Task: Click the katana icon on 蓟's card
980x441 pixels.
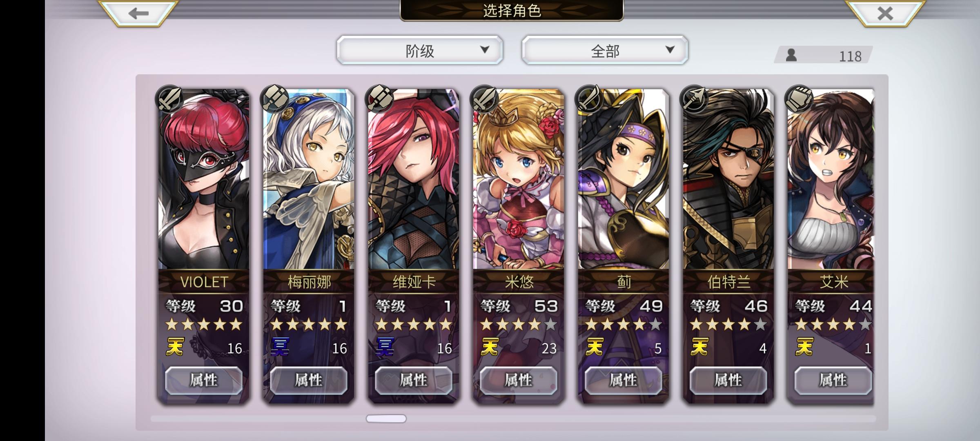Action: click(589, 99)
